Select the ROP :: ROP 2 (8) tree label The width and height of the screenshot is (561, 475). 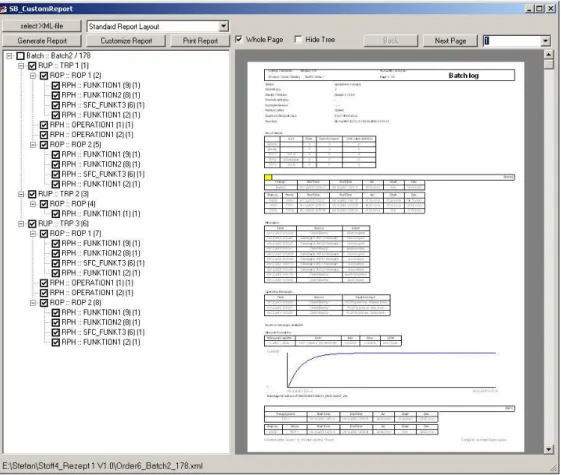(75, 303)
